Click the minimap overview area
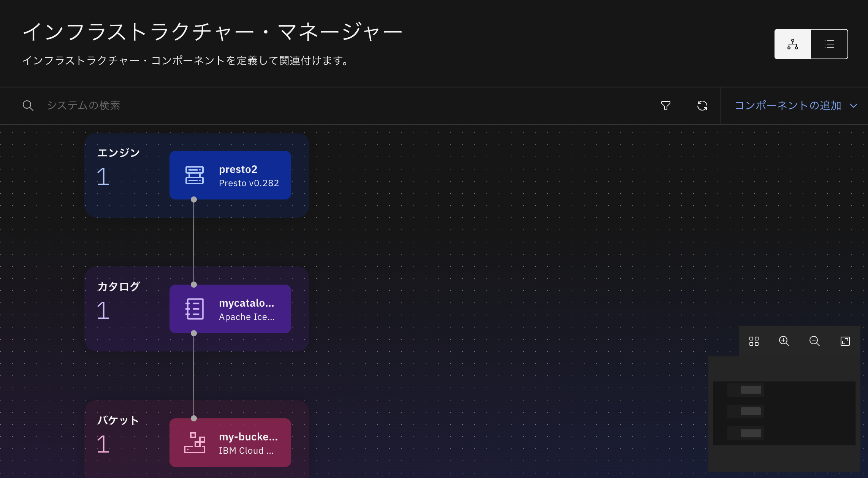 tap(784, 413)
